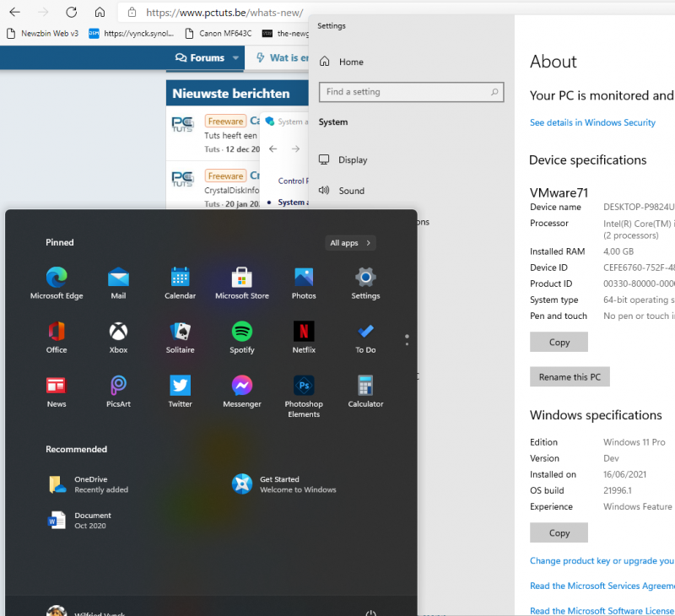Open the pinned Settings gear app

365,283
